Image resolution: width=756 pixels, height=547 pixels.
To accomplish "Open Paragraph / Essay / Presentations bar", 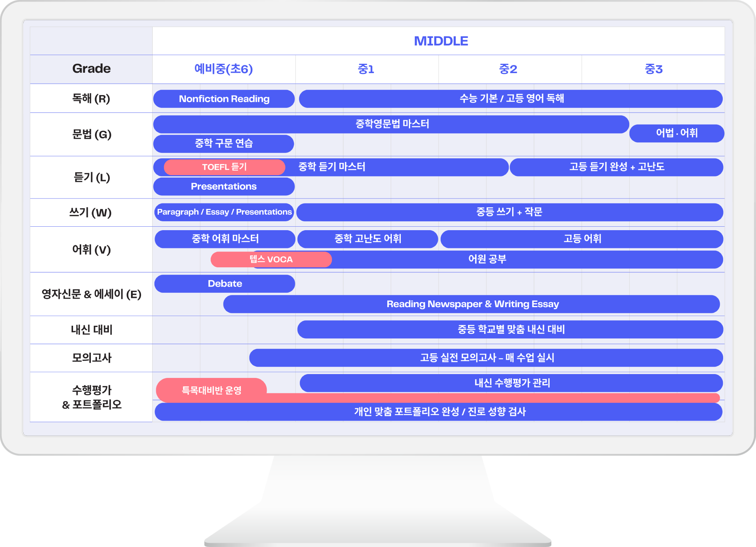I will [224, 212].
